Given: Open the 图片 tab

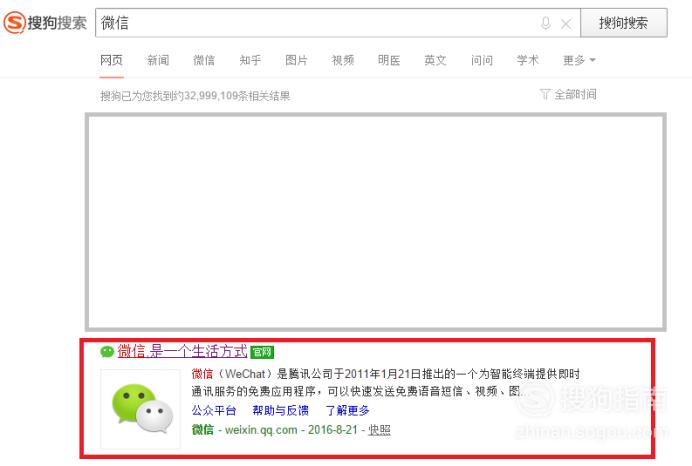Looking at the screenshot, I should [x=296, y=60].
